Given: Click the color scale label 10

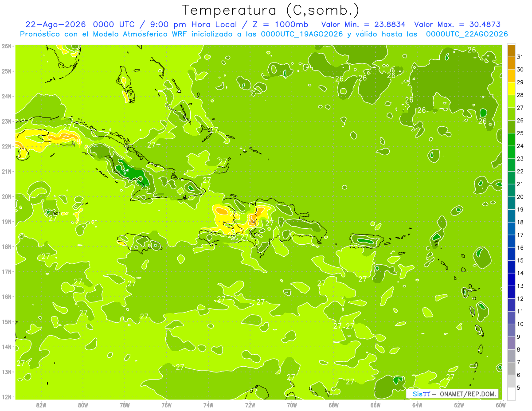Looking at the screenshot, I should tap(520, 324).
